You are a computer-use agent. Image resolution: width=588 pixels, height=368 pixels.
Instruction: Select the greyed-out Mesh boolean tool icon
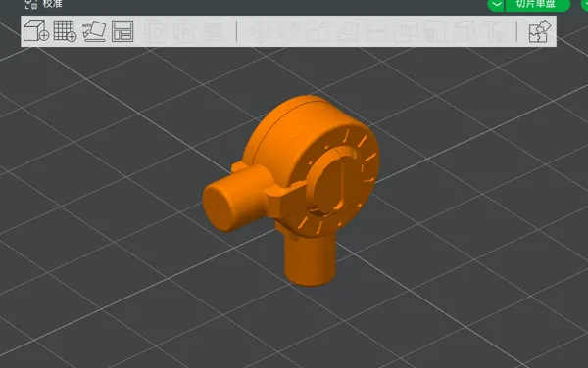coord(405,31)
